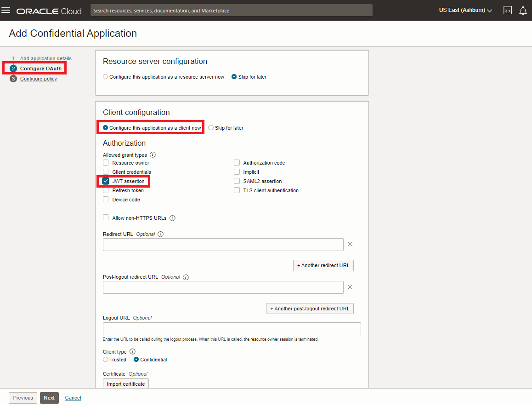Enable the Refresh token grant type

coord(106,190)
